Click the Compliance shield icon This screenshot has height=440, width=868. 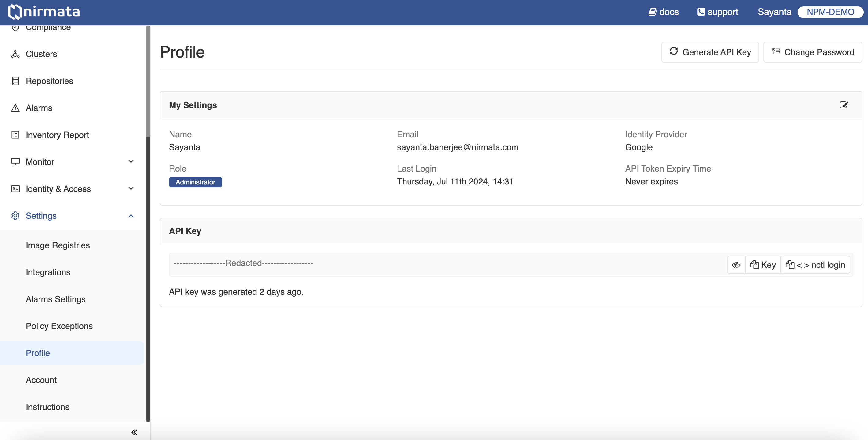click(15, 28)
